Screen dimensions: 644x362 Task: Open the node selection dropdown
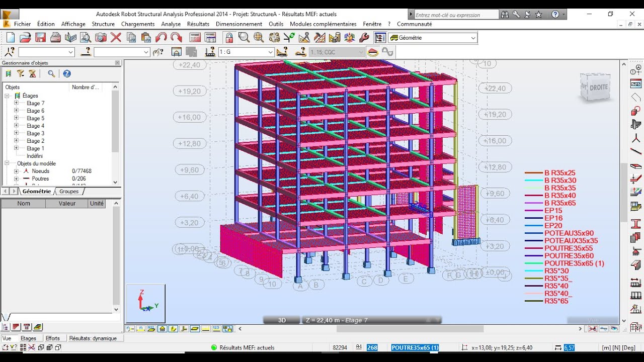(x=71, y=52)
